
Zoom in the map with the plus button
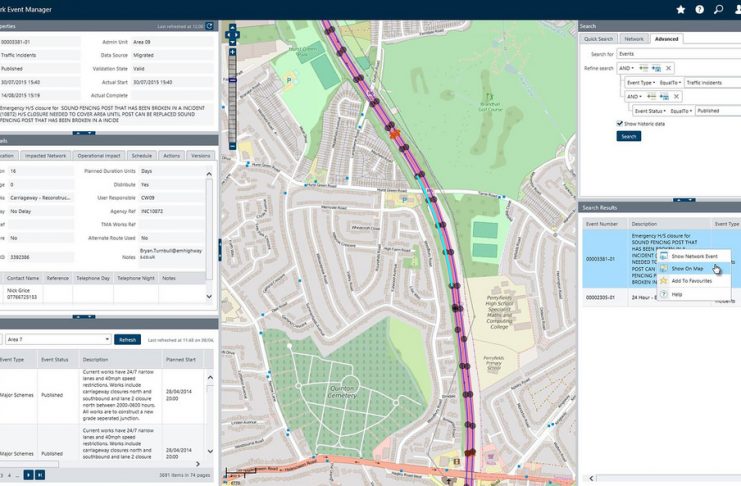[232, 49]
